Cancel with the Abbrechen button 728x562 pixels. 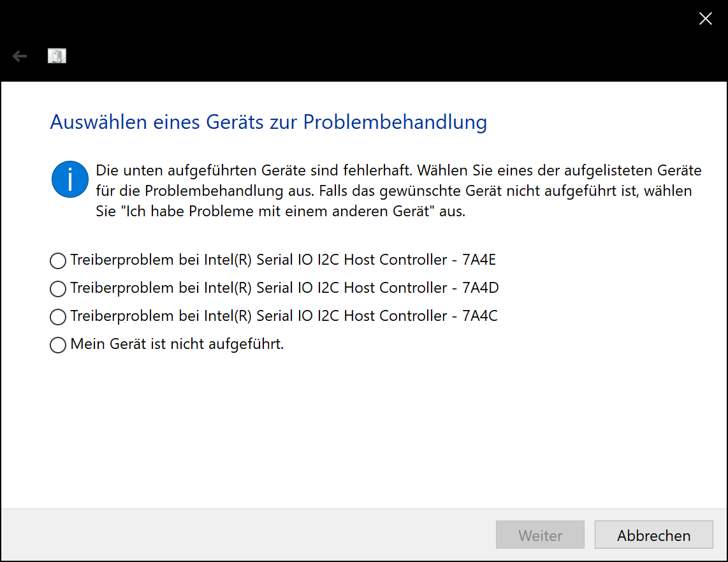coord(653,535)
